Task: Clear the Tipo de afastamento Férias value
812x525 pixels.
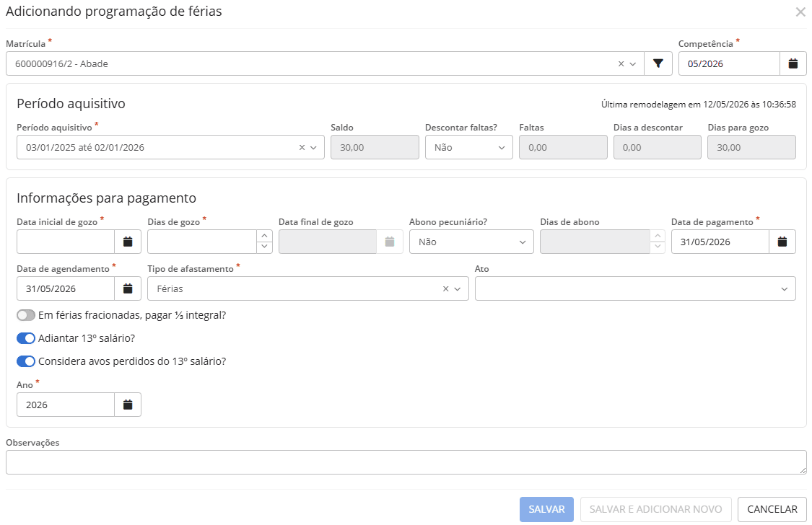Action: 445,288
